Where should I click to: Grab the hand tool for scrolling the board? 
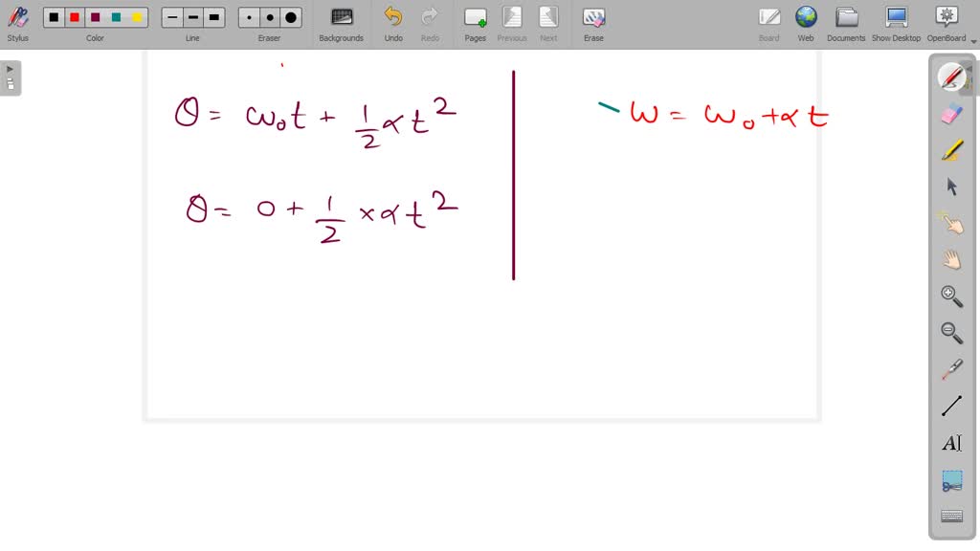pos(951,258)
